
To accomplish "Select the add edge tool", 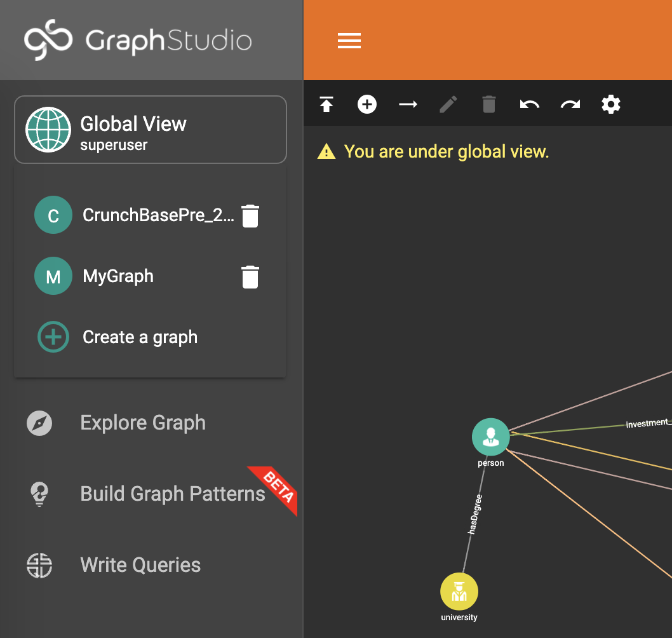I will 408,104.
